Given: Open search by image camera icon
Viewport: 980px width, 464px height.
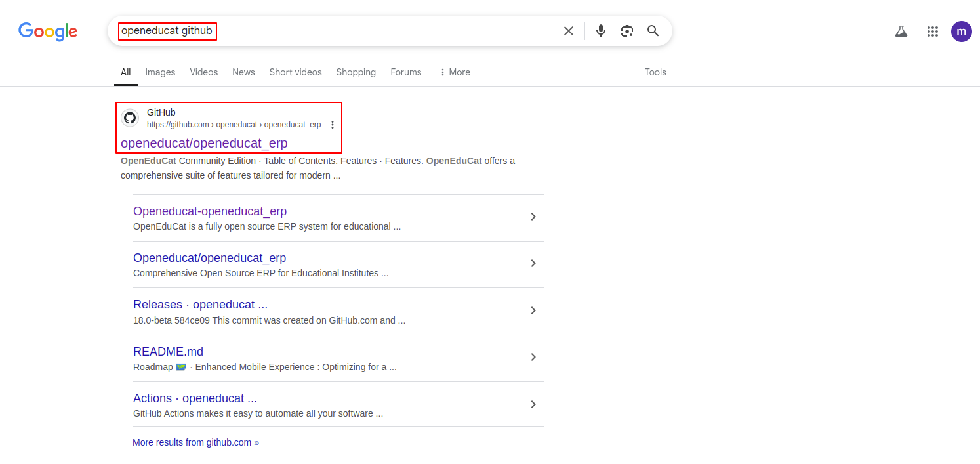Looking at the screenshot, I should point(627,31).
